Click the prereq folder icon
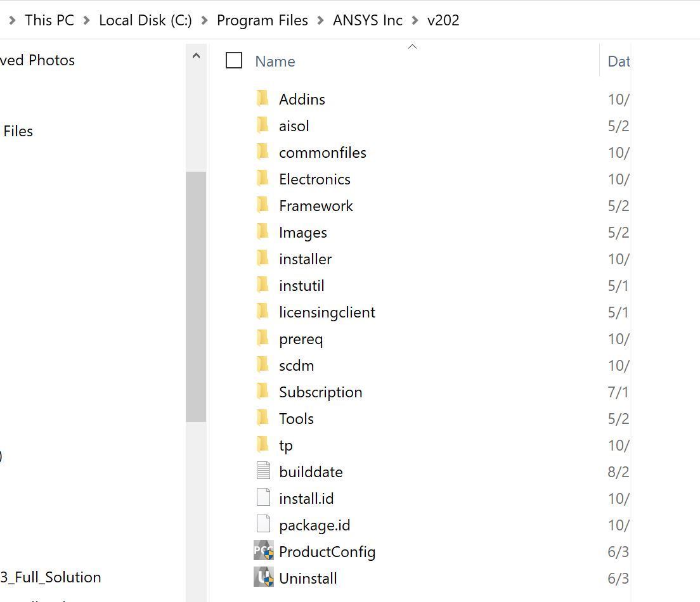This screenshot has height=602, width=700. [x=263, y=339]
